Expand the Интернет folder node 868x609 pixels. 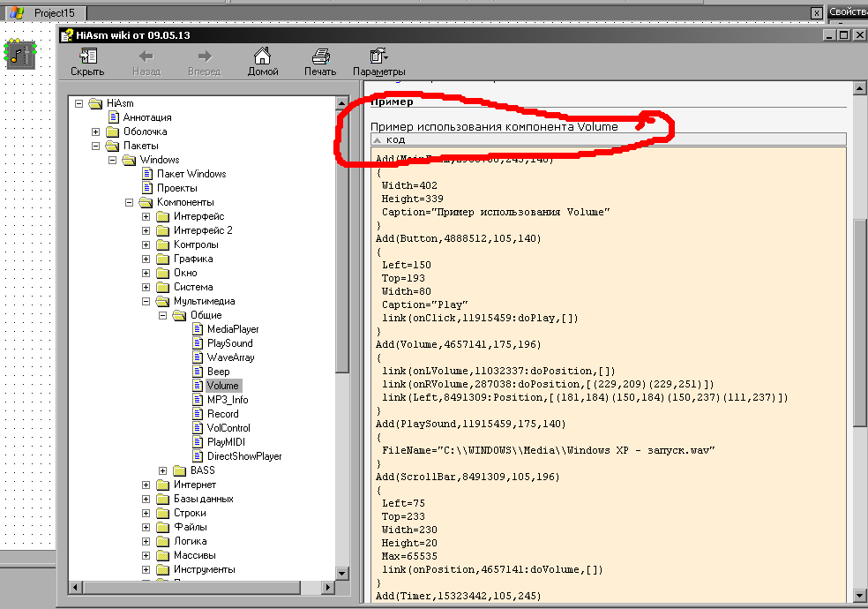pyautogui.click(x=146, y=485)
